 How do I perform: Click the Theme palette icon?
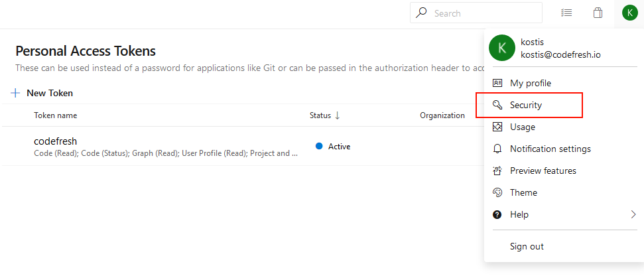[x=497, y=192]
